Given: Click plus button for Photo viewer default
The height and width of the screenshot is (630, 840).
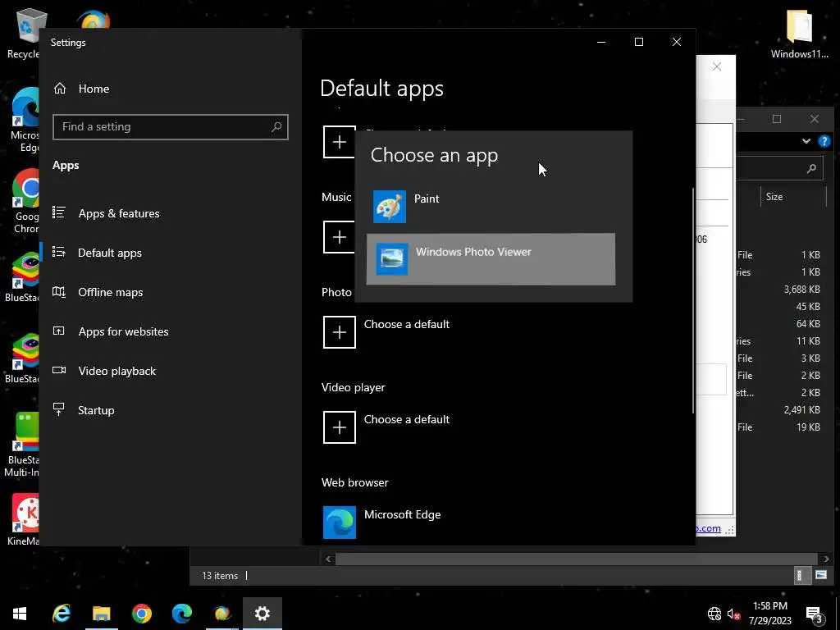Looking at the screenshot, I should click(x=339, y=332).
